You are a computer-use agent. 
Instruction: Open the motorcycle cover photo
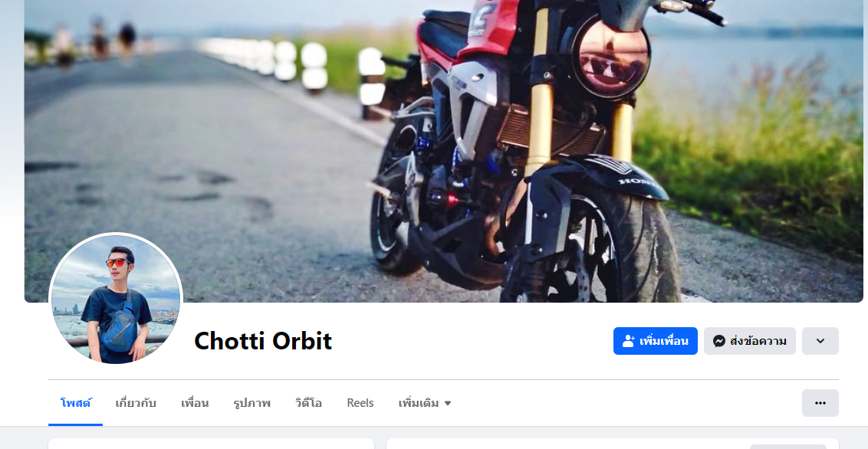tap(443, 151)
